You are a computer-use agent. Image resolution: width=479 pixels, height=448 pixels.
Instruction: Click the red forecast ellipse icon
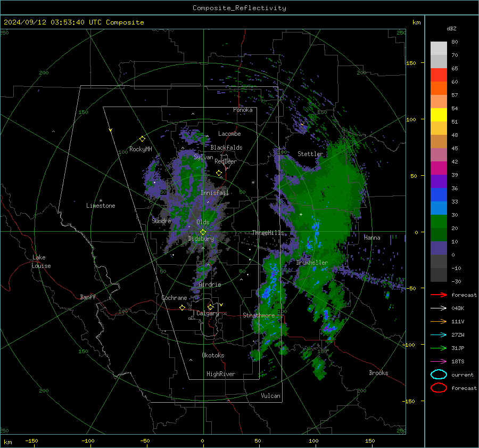439,388
